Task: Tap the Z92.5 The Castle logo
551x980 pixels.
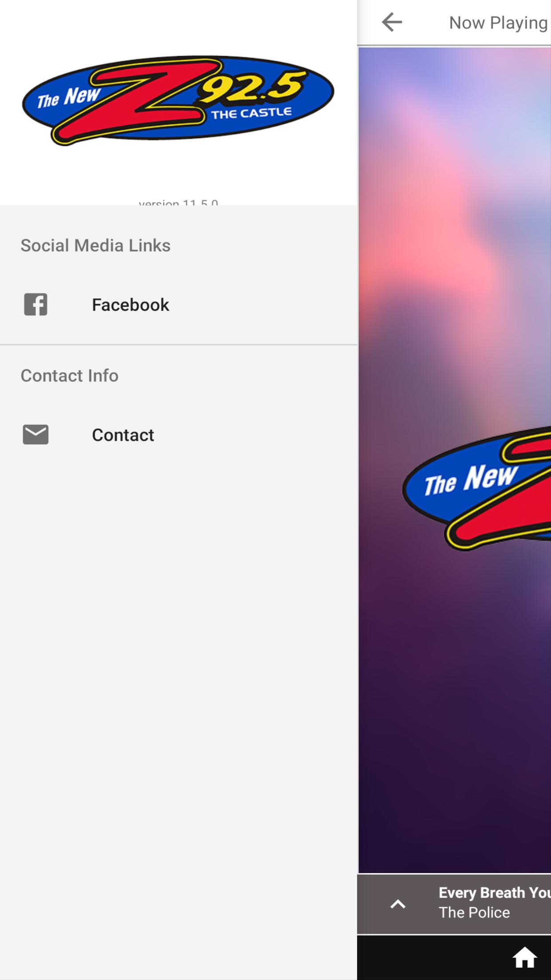Action: 178,100
